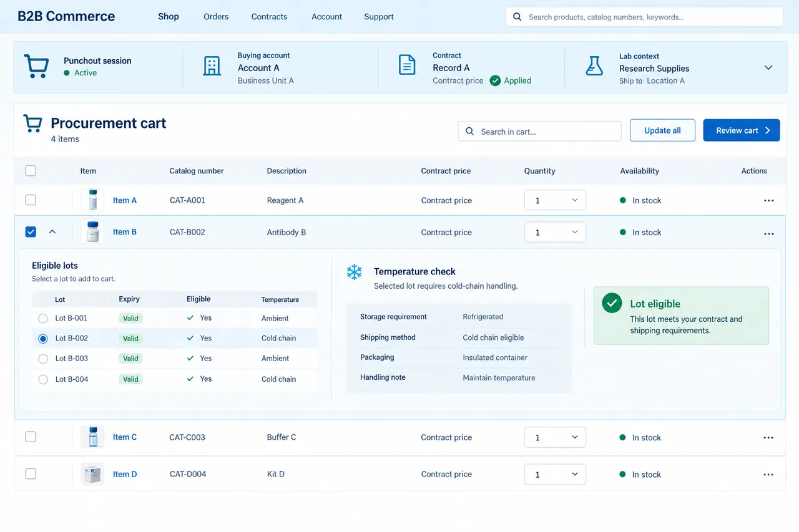
Task: Click the green Lot eligible check icon
Action: (x=612, y=304)
